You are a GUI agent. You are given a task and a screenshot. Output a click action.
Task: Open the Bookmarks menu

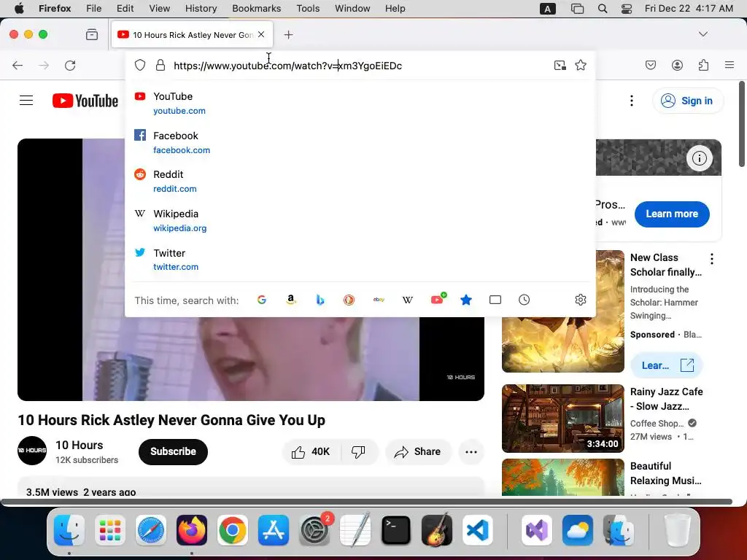pos(256,9)
